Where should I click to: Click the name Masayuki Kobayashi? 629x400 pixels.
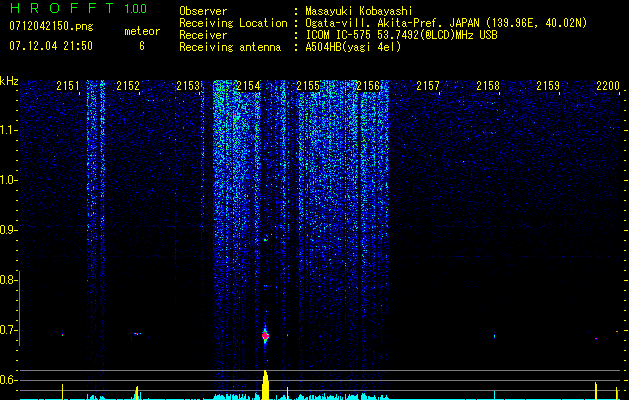point(359,11)
